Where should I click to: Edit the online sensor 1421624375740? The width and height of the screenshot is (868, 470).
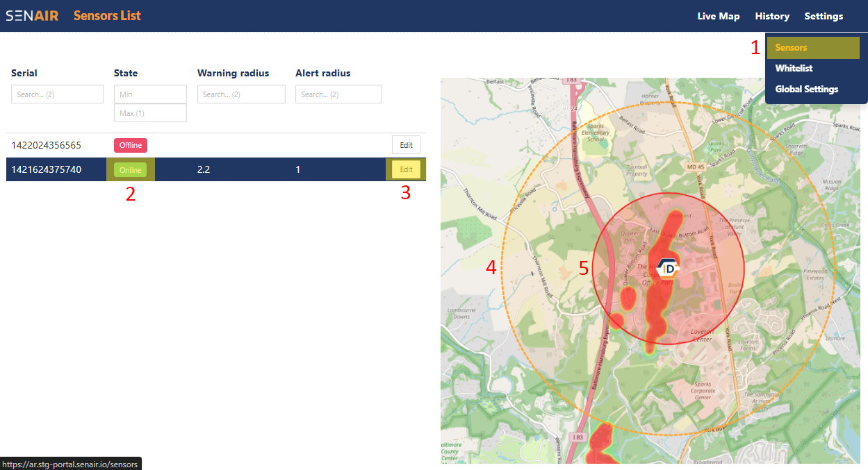coord(407,169)
